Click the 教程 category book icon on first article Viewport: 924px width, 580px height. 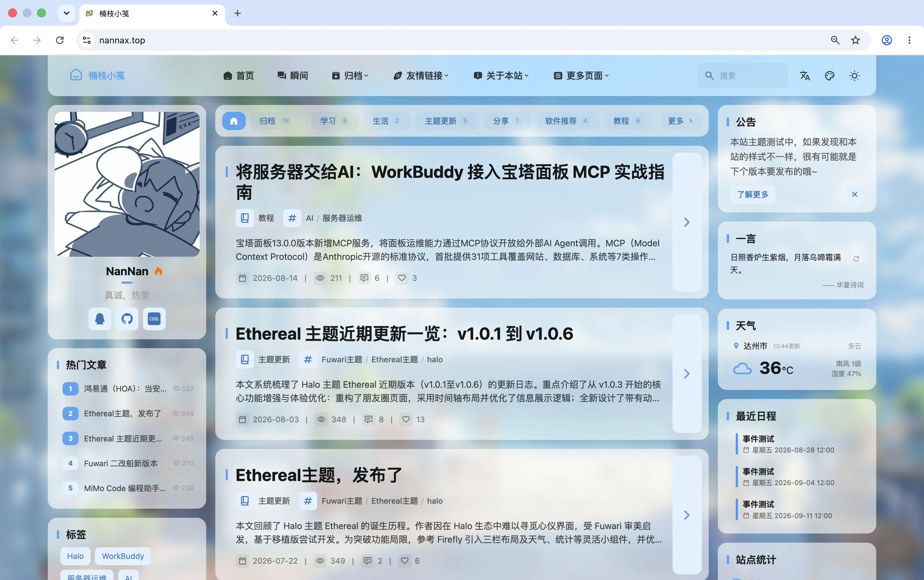[245, 218]
